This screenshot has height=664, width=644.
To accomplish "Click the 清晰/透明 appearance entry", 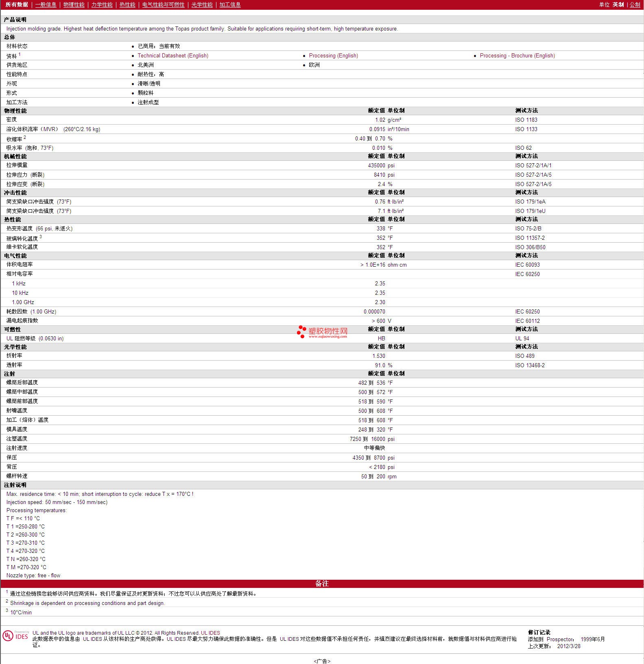I will point(149,83).
